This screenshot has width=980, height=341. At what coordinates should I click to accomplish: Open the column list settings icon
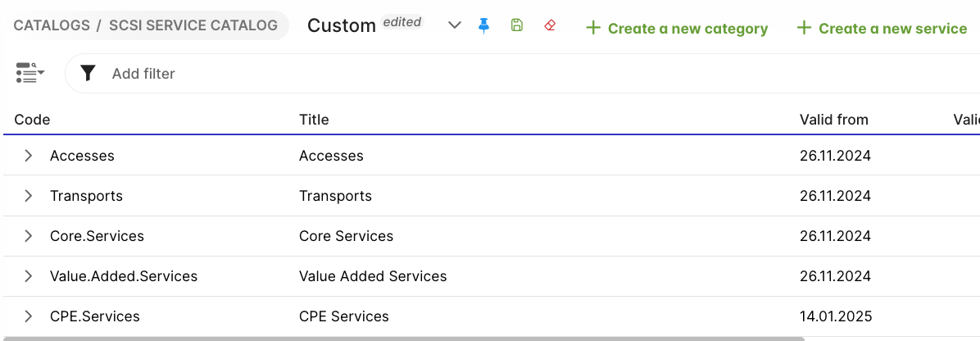29,73
